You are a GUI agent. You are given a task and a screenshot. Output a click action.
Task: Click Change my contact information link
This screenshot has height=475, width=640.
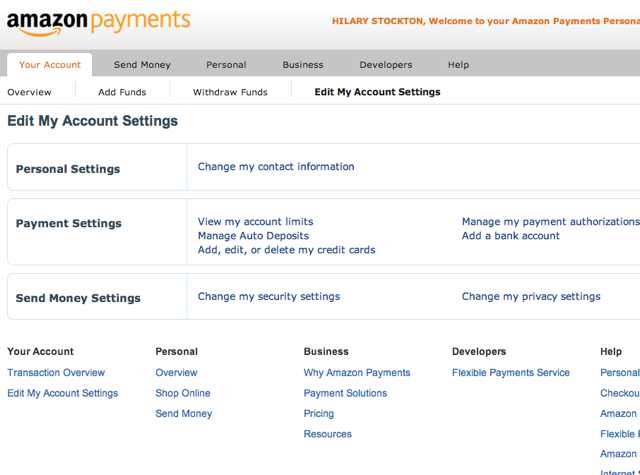(x=276, y=166)
